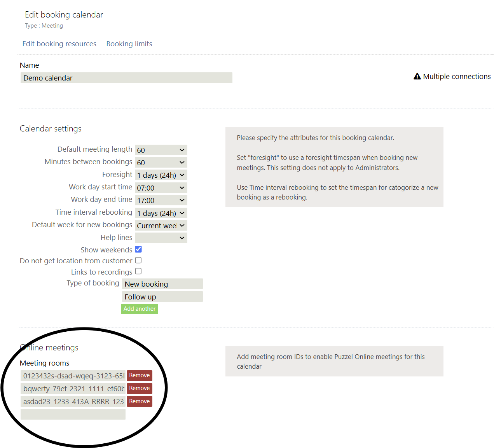Remove the asdad23-1233 meeting room
Viewport: 494px width, 448px height.
pyautogui.click(x=140, y=401)
